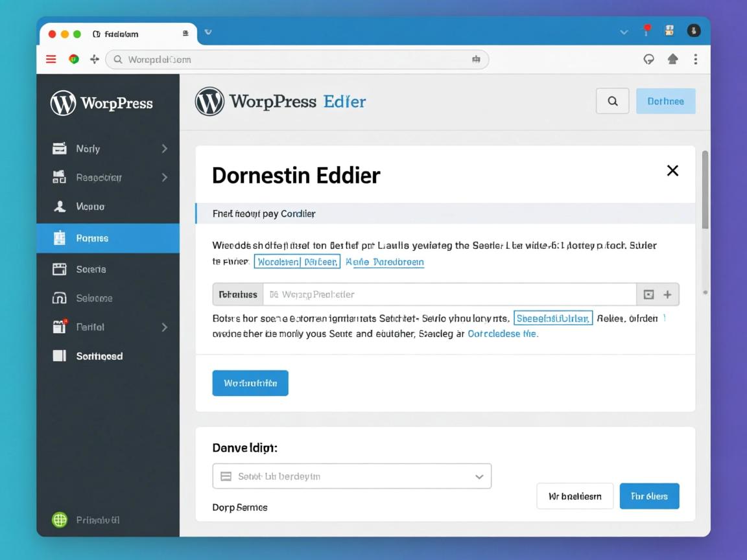This screenshot has height=560, width=747.
Task: Expand the Reasdctiar menu chevron
Action: click(164, 177)
